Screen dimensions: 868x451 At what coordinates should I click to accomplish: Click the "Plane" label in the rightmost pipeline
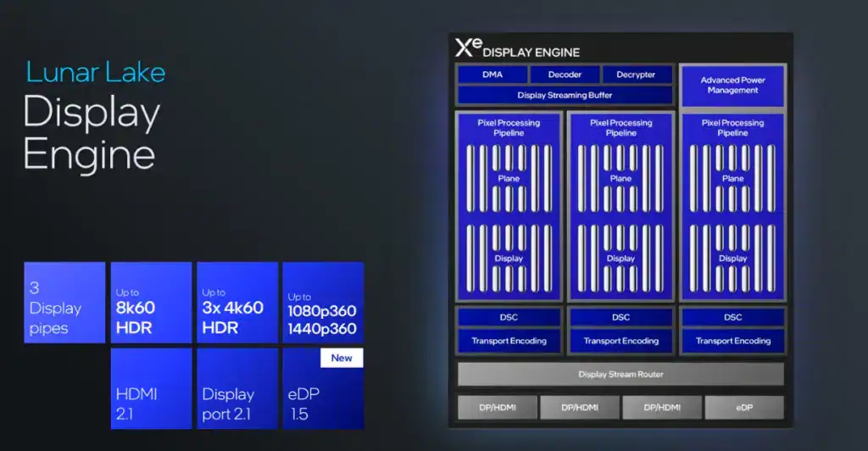(x=733, y=178)
